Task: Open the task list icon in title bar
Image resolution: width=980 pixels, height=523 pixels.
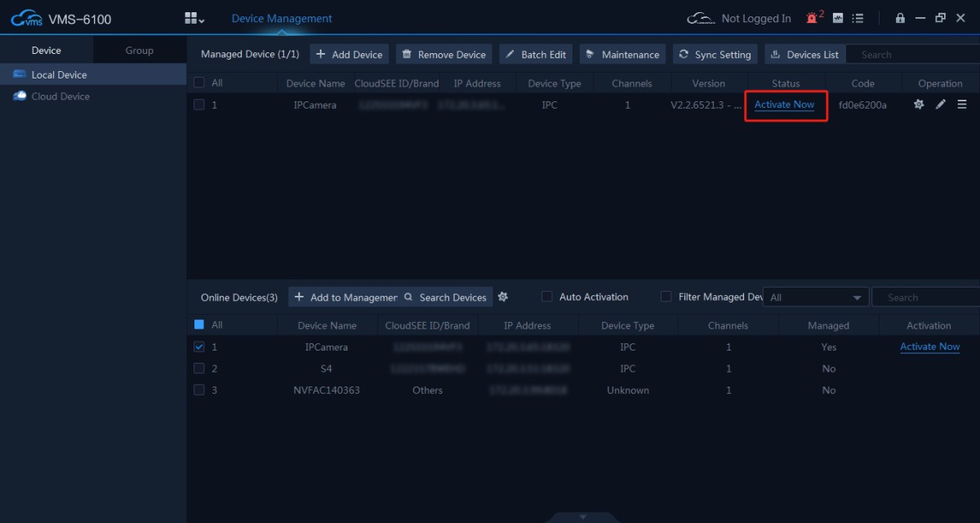Action: tap(857, 18)
